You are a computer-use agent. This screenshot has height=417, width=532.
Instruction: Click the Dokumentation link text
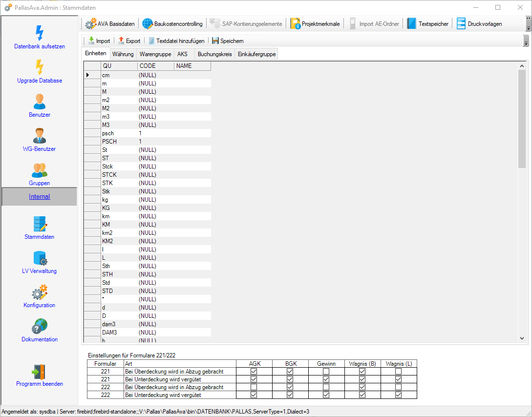coord(40,339)
